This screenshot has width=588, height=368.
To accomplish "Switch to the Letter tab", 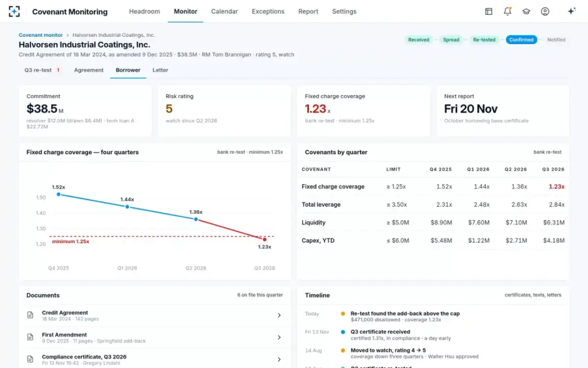I will 160,70.
